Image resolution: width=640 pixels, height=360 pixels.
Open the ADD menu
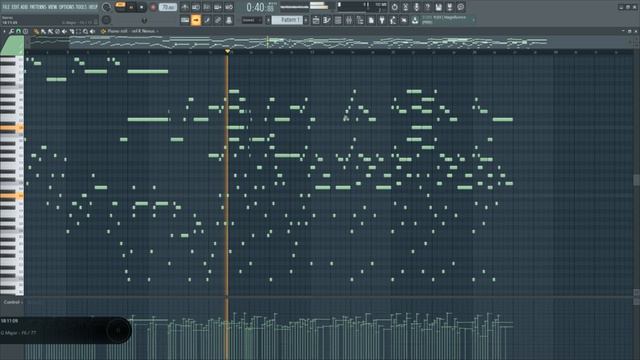[x=25, y=7]
